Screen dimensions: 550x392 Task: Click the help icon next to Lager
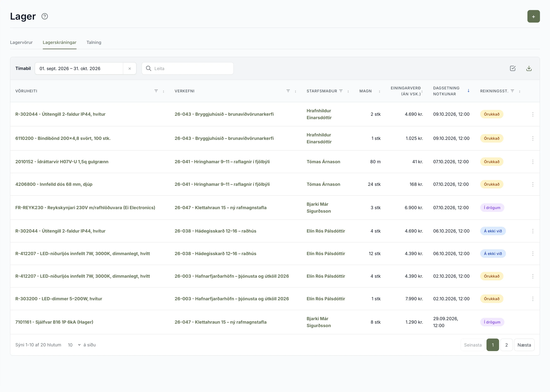(45, 16)
